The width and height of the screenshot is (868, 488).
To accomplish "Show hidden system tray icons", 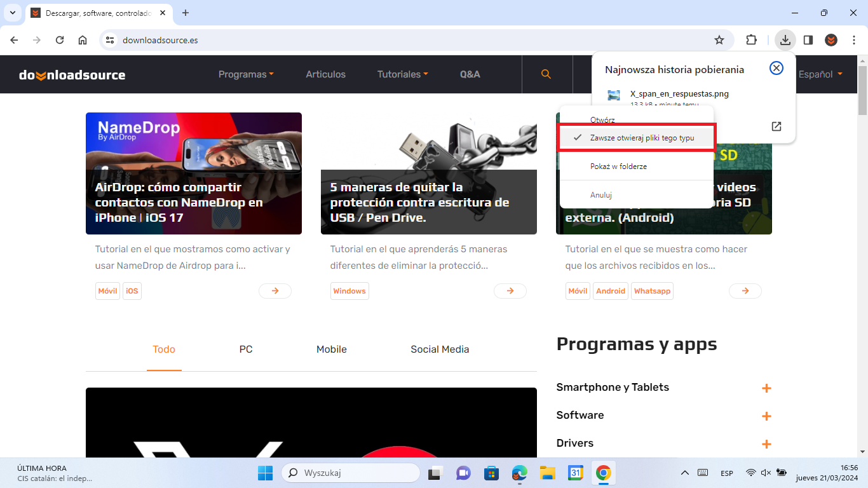I will tap(684, 473).
